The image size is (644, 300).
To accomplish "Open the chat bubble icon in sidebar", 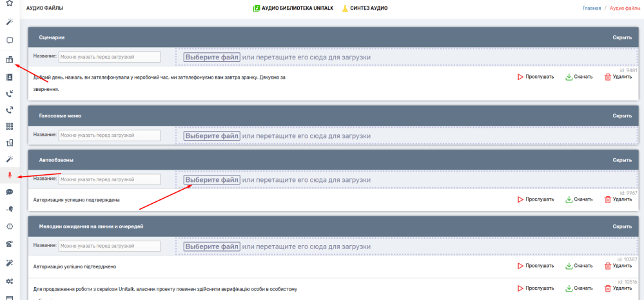I will (x=10, y=192).
